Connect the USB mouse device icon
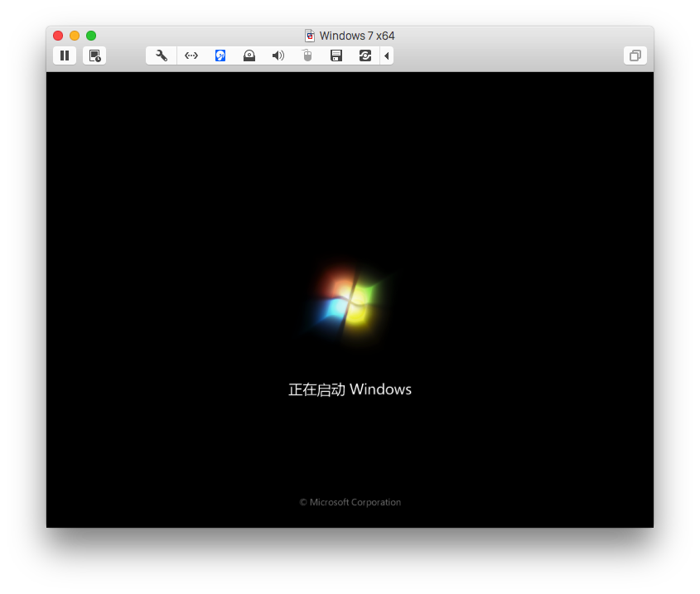This screenshot has height=594, width=700. pyautogui.click(x=307, y=56)
